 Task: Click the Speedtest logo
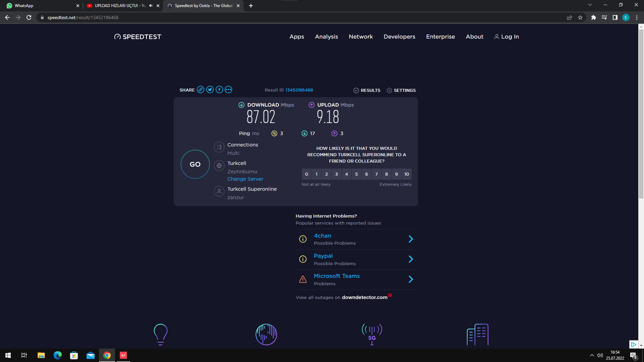(138, 37)
